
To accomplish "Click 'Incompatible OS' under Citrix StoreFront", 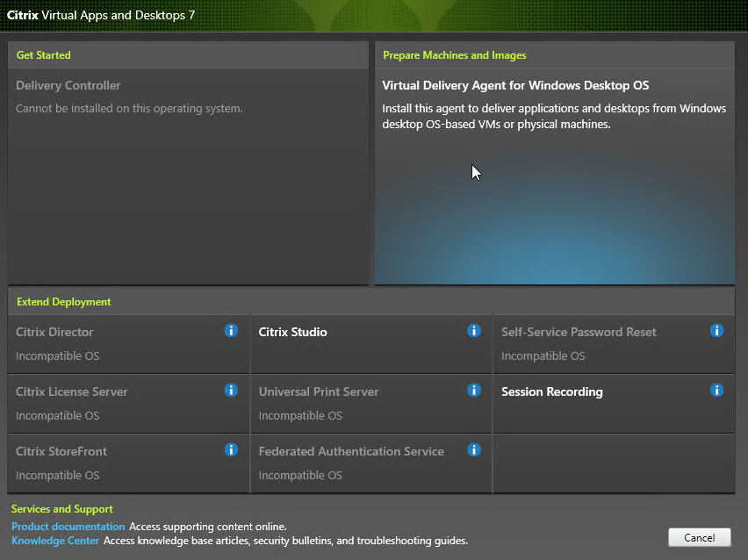I will tap(57, 475).
